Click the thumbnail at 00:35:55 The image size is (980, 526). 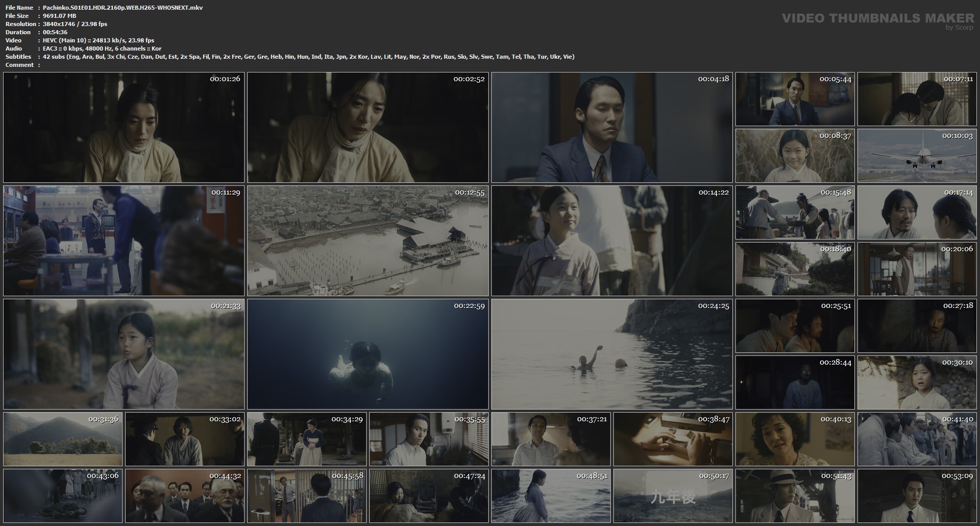click(x=429, y=439)
